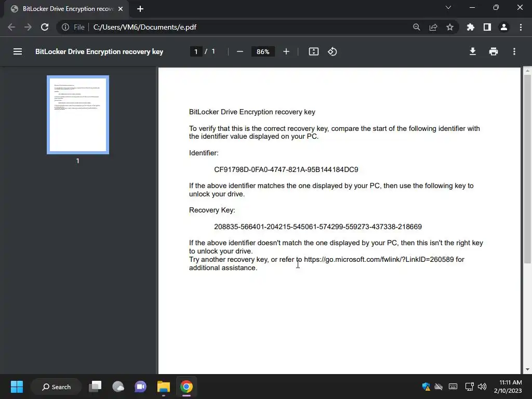Click the document heading BitLocker Drive Encryption
532x399 pixels.
click(252, 112)
